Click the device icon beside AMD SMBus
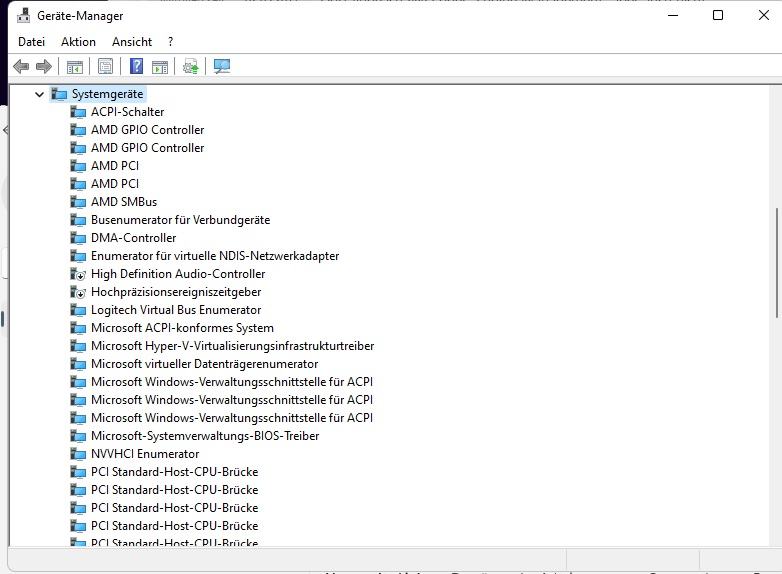This screenshot has height=574, width=782. coord(78,202)
